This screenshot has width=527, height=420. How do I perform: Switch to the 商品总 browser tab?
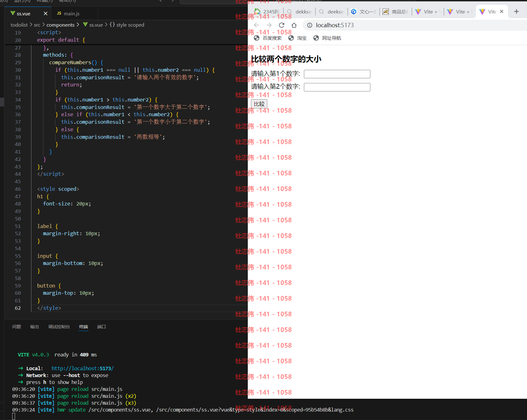pos(396,12)
